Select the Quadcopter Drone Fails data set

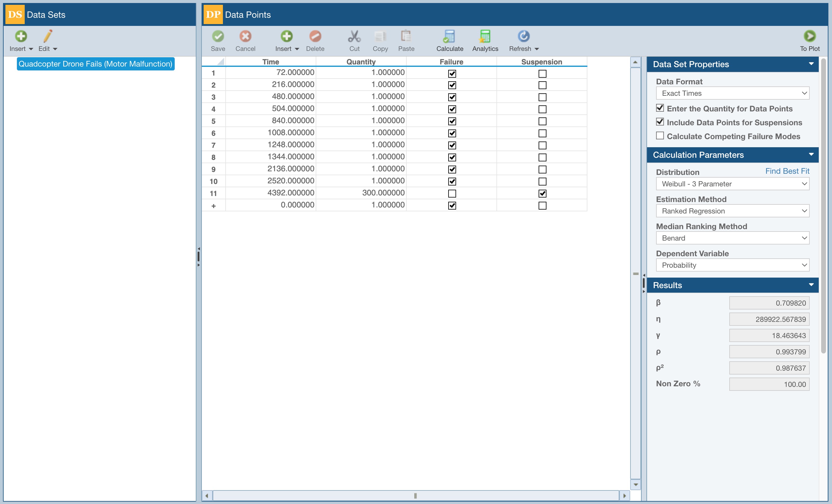tap(95, 64)
